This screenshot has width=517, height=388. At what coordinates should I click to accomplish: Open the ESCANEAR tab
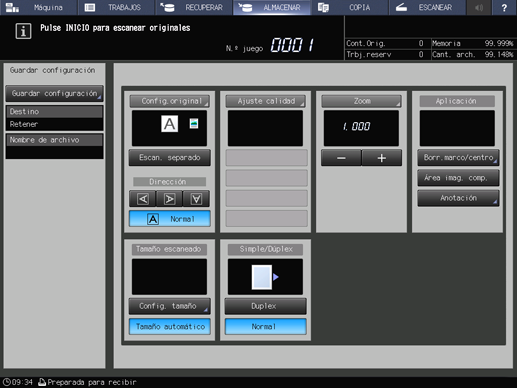(x=427, y=7)
